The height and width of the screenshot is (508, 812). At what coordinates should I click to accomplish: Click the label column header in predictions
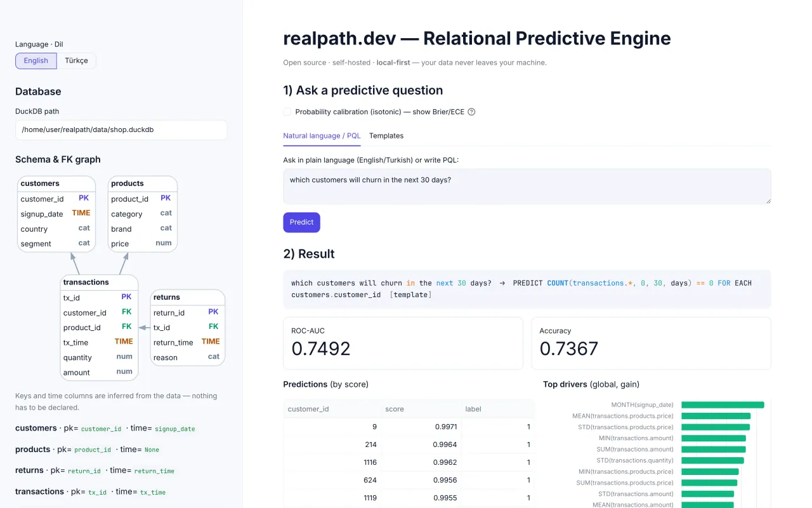(x=498, y=409)
